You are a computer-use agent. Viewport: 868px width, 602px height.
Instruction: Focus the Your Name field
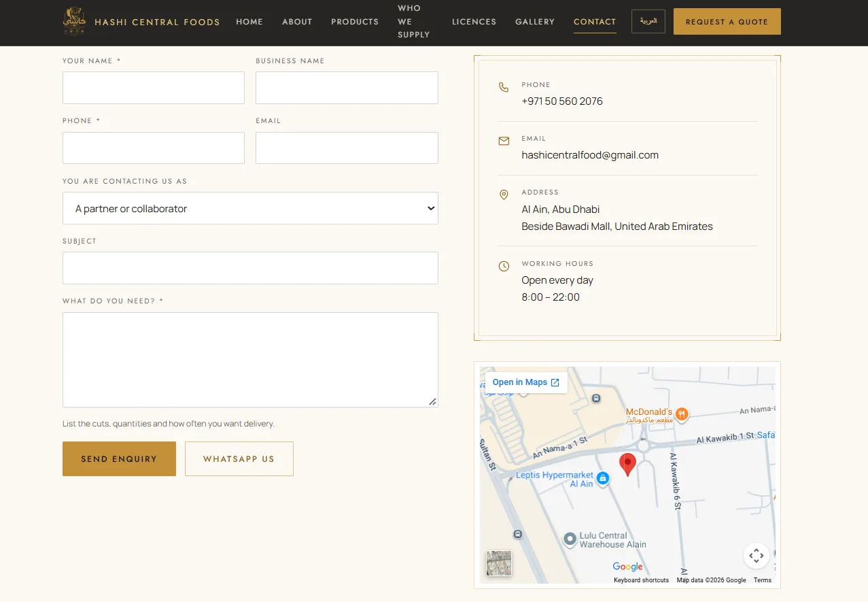pos(154,88)
